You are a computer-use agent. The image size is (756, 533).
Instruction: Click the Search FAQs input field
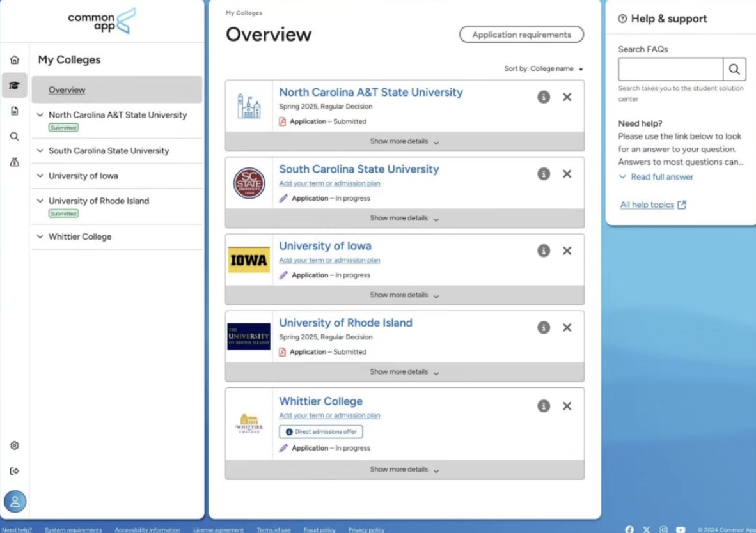(671, 70)
